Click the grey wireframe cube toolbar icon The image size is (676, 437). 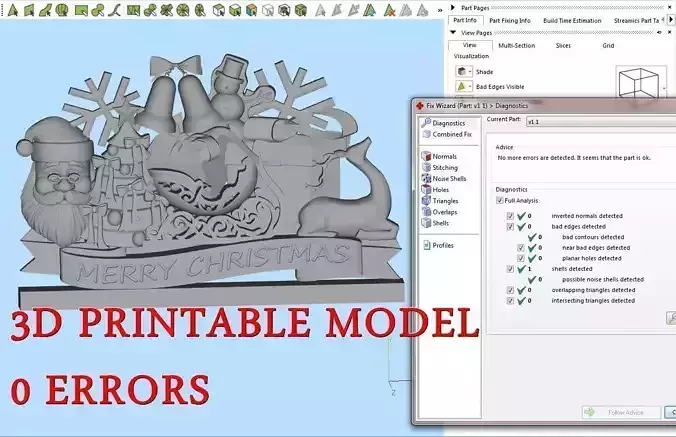(284, 10)
